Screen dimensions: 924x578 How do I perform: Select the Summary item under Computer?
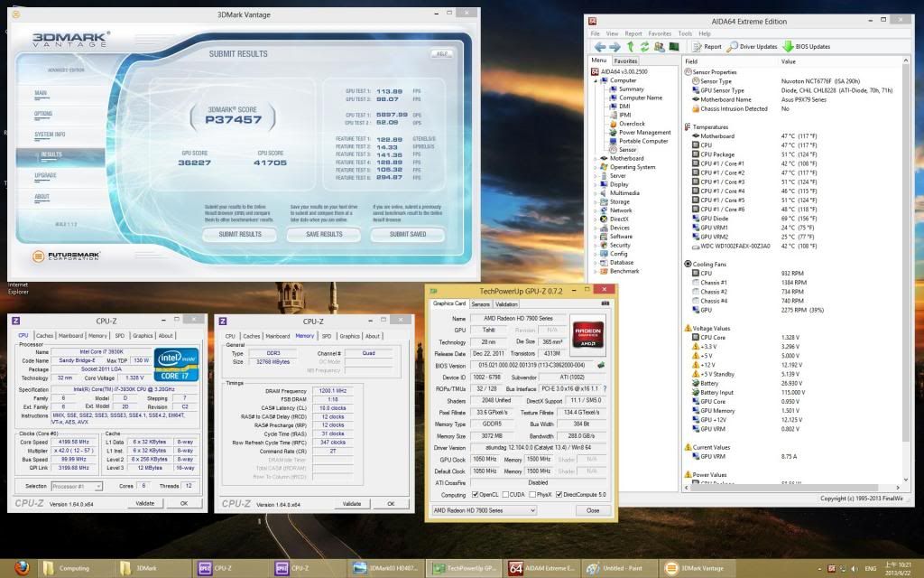click(x=631, y=89)
